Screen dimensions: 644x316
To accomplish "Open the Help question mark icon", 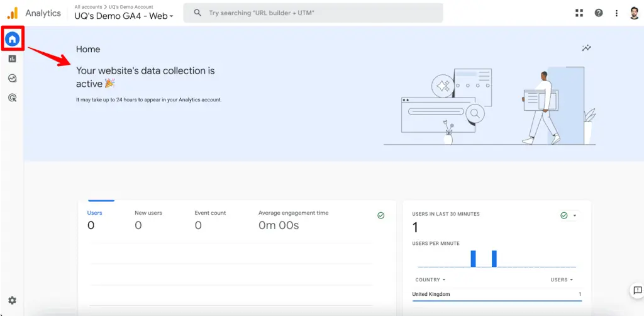I will pos(599,13).
